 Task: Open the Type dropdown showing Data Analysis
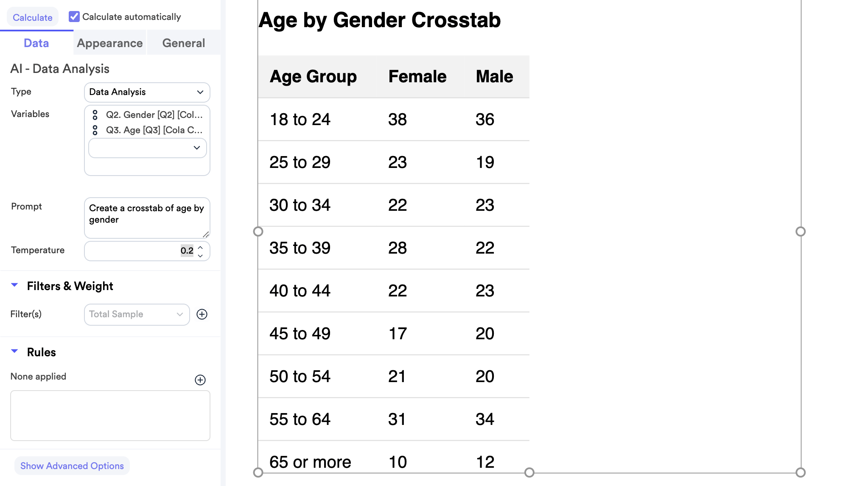point(147,92)
